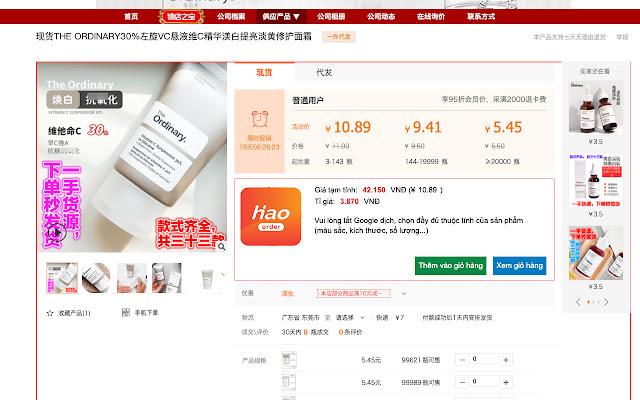Screen dimensions: 640x400
Task: Show next product thumbnails arrow
Action: [x=223, y=275]
